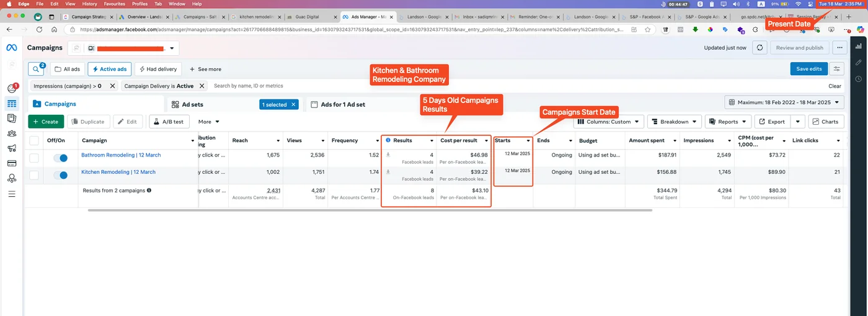The image size is (868, 316).
Task: Open Audiences icon in left sidebar
Action: pos(11,133)
